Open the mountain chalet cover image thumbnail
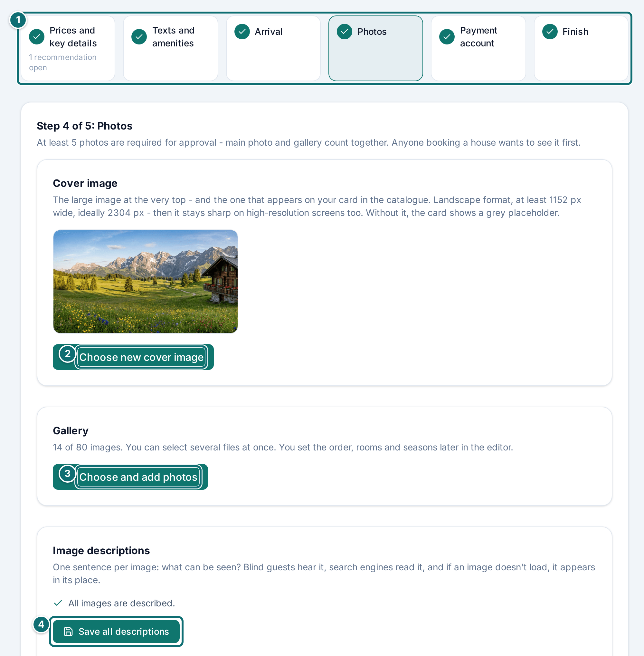The width and height of the screenshot is (644, 656). [146, 282]
